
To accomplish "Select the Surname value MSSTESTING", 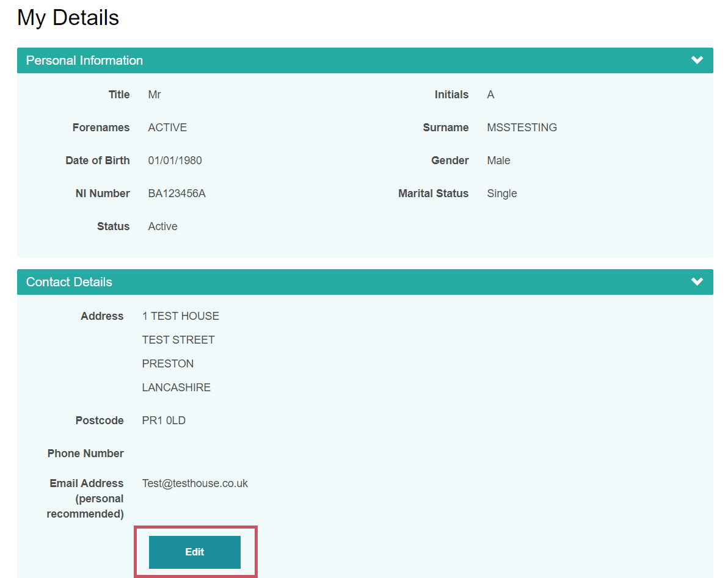I will point(522,127).
